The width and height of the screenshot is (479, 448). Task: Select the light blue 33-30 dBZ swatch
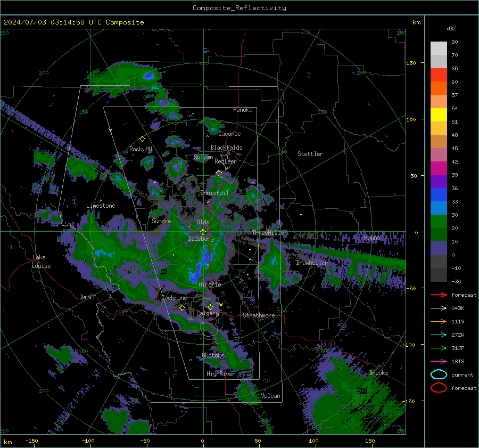(x=439, y=208)
